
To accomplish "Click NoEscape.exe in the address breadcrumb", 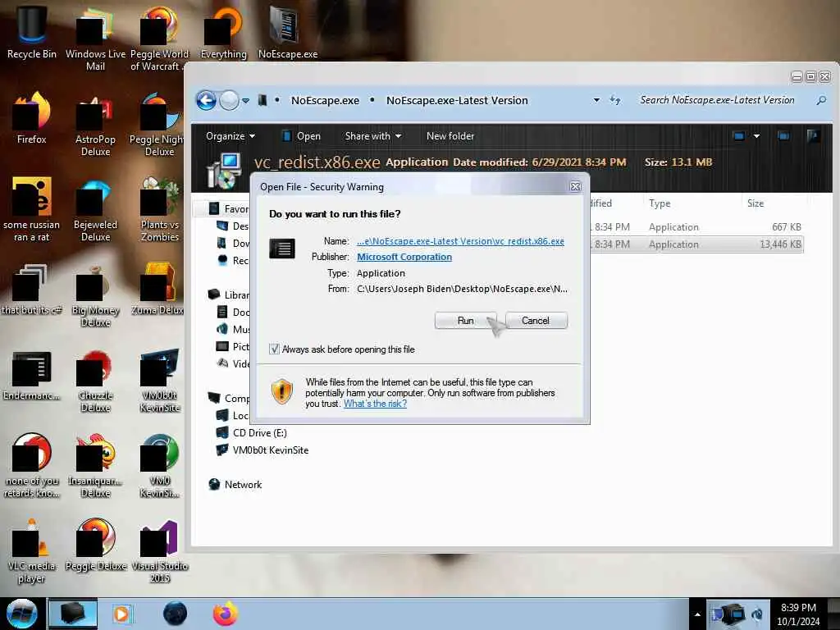I will coord(325,100).
